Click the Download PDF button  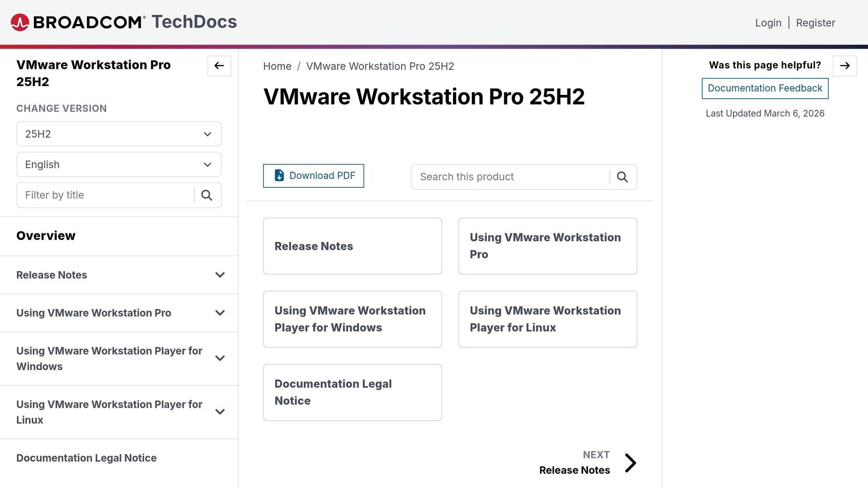(314, 176)
